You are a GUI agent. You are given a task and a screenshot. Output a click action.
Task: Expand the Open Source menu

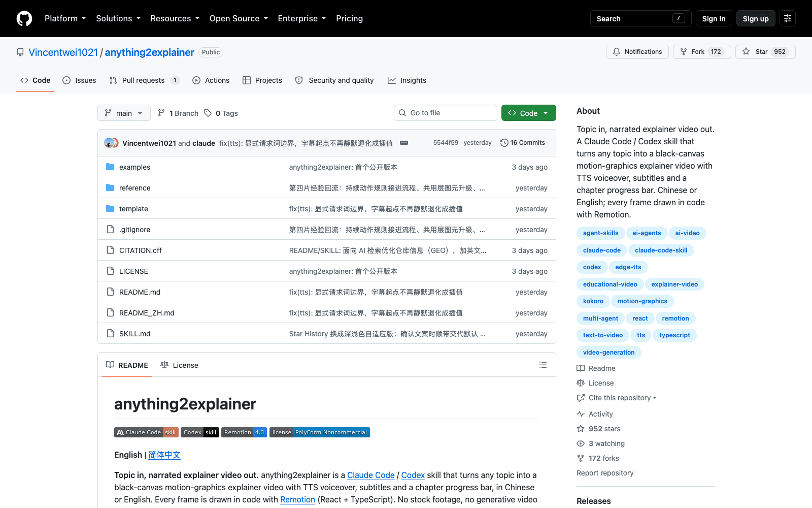tap(239, 18)
